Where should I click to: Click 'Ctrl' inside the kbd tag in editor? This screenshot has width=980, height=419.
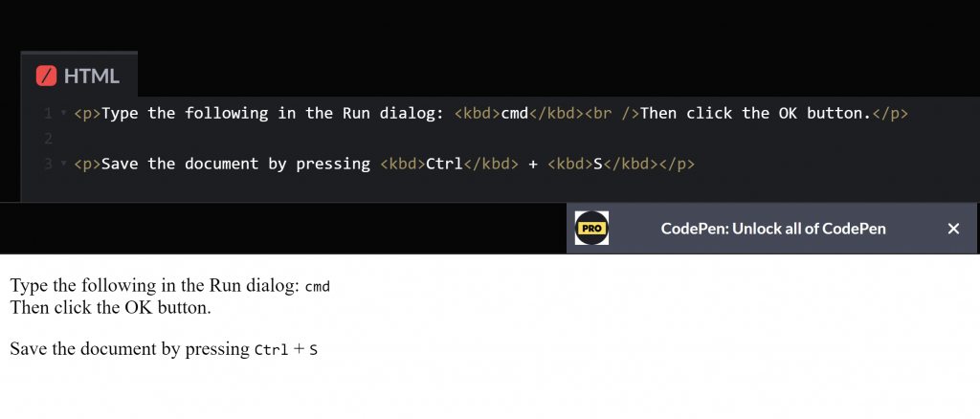(443, 165)
